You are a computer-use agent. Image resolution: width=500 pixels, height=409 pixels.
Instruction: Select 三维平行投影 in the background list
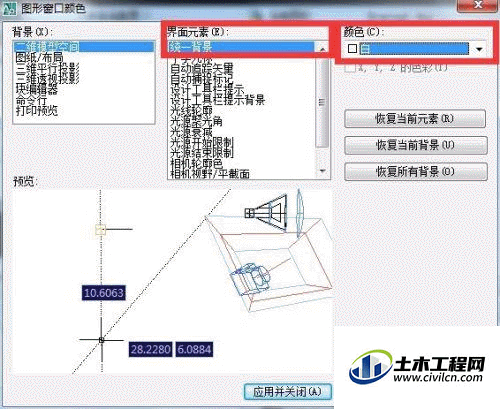pyautogui.click(x=84, y=68)
